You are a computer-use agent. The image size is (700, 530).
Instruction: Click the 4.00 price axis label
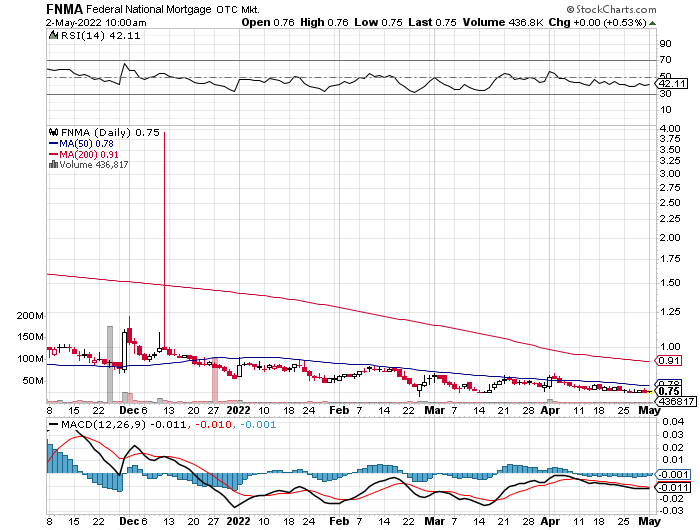click(670, 129)
